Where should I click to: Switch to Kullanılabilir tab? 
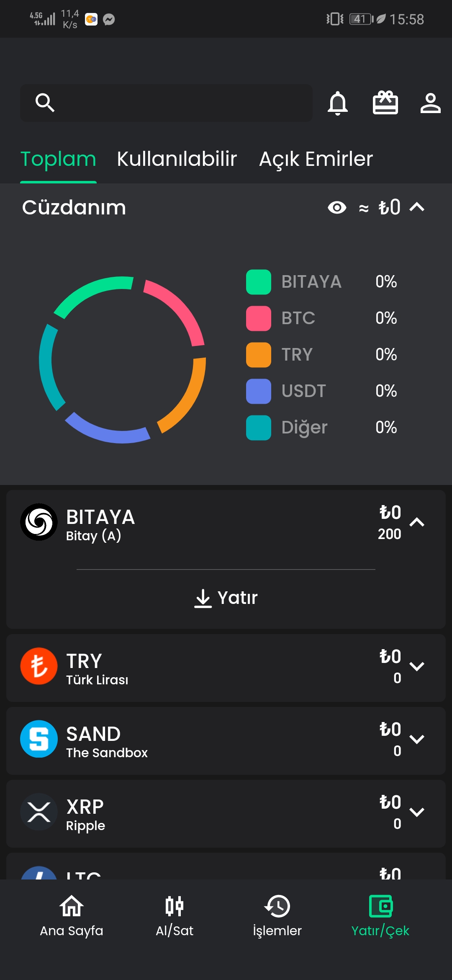[177, 159]
